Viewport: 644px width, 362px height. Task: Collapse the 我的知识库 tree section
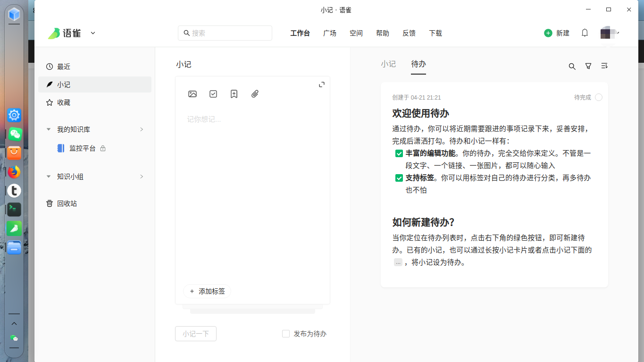pyautogui.click(x=49, y=129)
